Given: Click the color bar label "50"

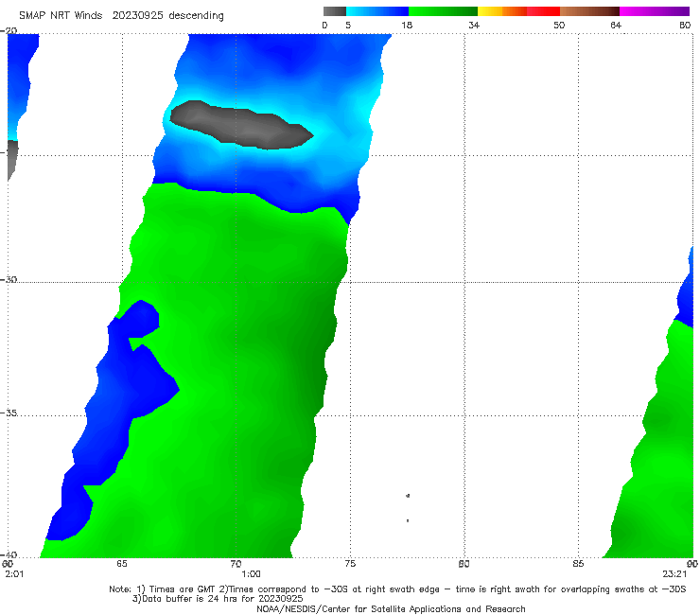Looking at the screenshot, I should 559,25.
